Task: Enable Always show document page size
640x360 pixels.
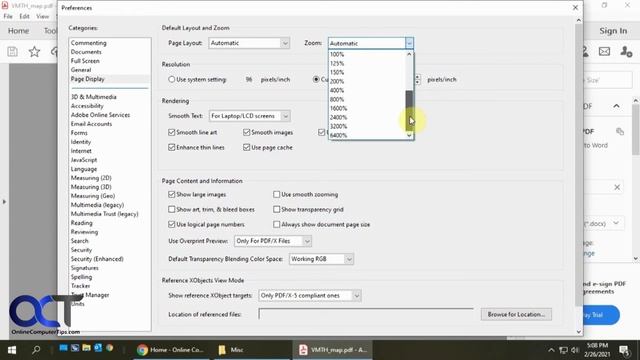Action: pyautogui.click(x=277, y=224)
